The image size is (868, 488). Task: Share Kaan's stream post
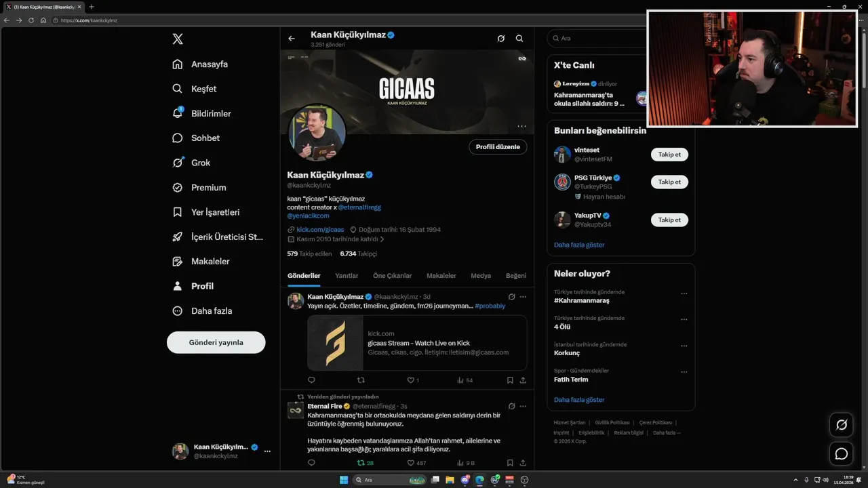click(523, 380)
